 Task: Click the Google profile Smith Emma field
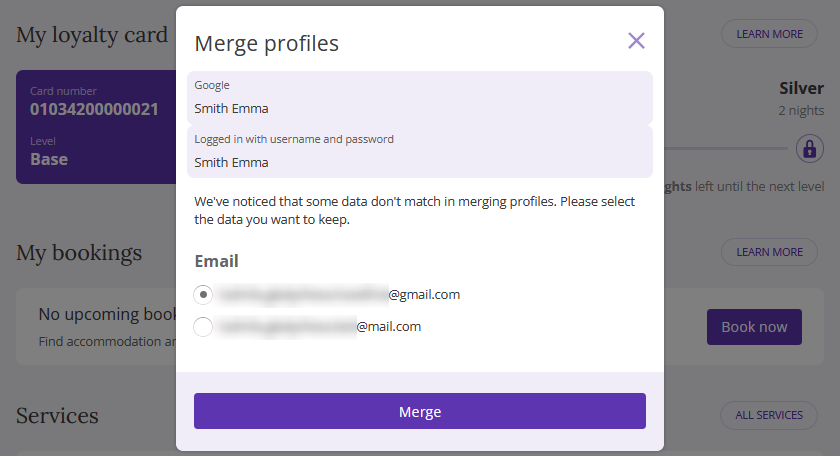coord(419,98)
